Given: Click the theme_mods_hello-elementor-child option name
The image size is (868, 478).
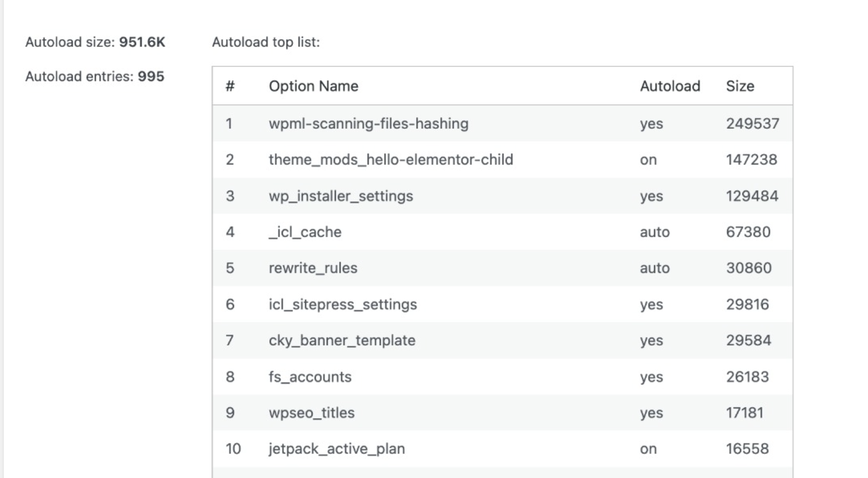Looking at the screenshot, I should pyautogui.click(x=391, y=160).
